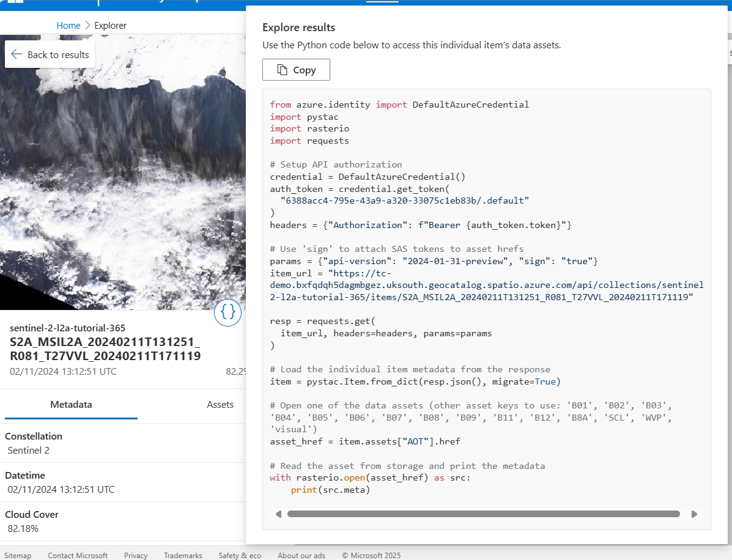Switch to the Assets tab
The height and width of the screenshot is (560, 732).
click(220, 405)
